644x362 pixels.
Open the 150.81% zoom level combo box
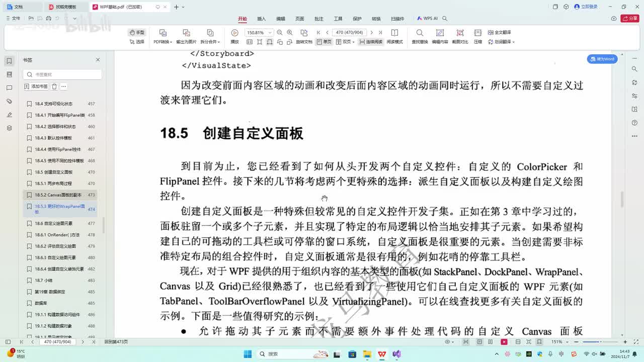tap(259, 32)
